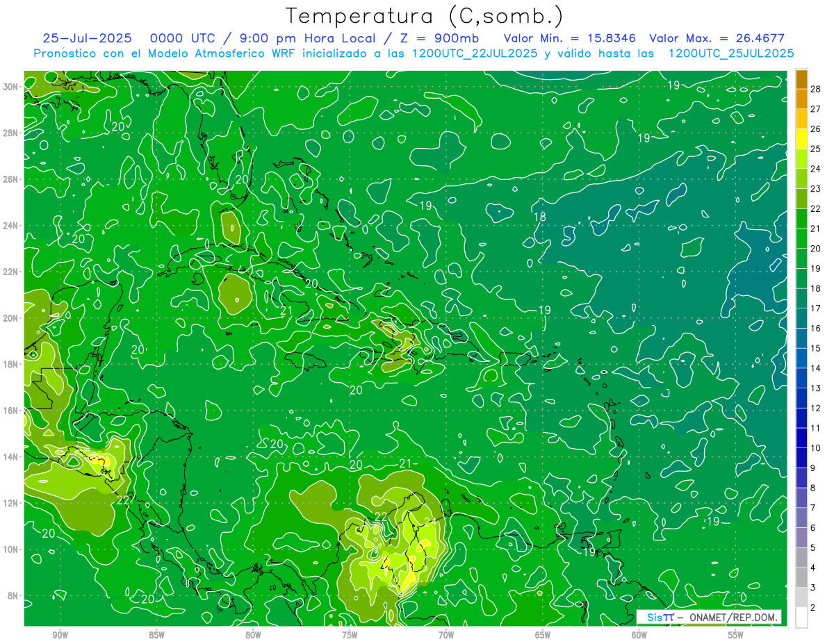The width and height of the screenshot is (834, 644).
Task: Click the "16N" latitude axis label
Action: (10, 411)
